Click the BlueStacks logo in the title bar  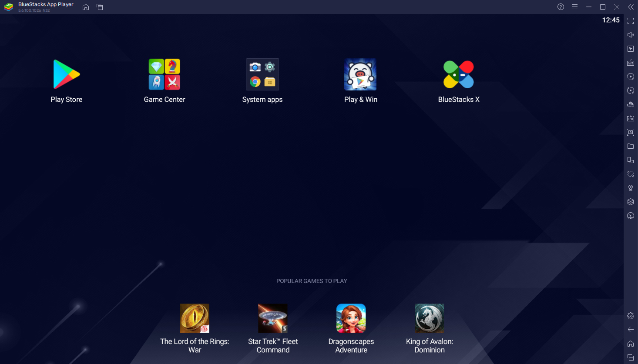9,7
